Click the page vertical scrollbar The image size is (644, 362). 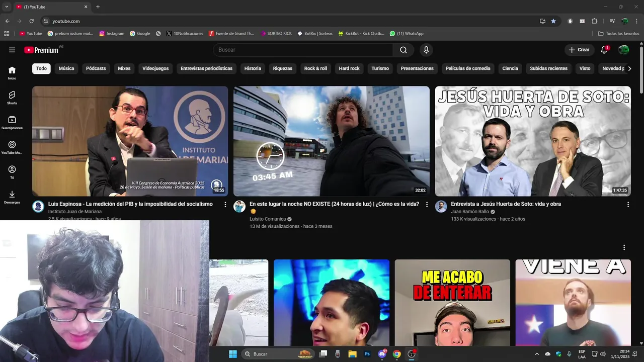[641, 69]
